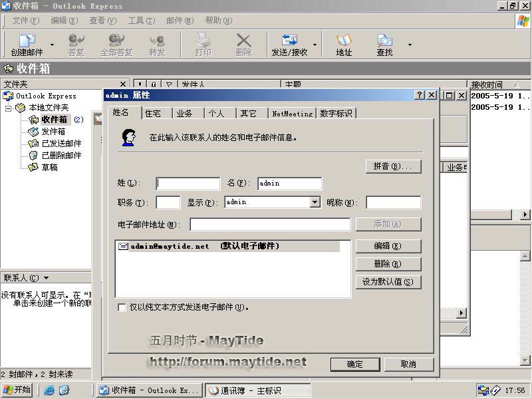The height and width of the screenshot is (399, 532).
Task: Click the dialog's question mark help button
Action: [x=420, y=95]
